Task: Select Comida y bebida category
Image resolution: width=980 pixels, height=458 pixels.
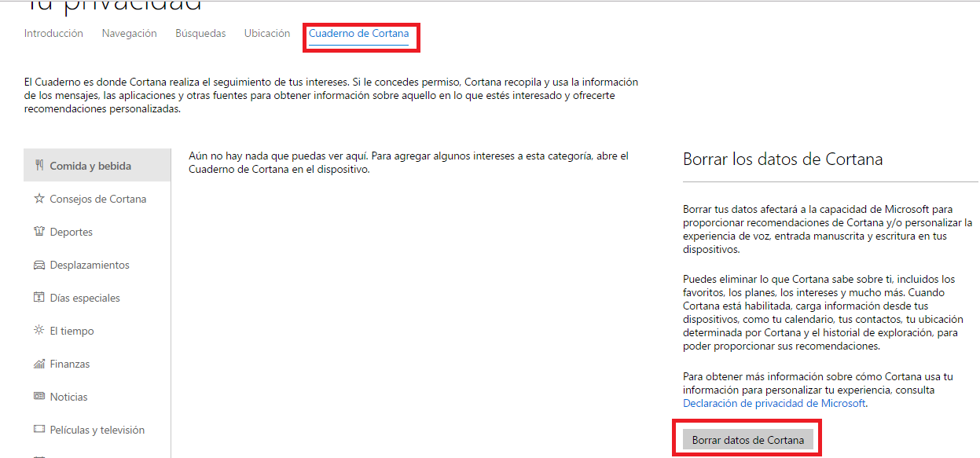Action: [97, 165]
